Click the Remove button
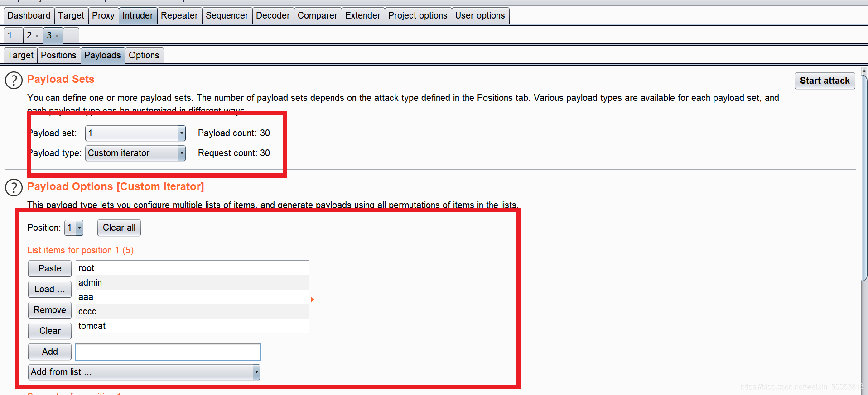Screen dimensions: 868x395 (x=50, y=310)
